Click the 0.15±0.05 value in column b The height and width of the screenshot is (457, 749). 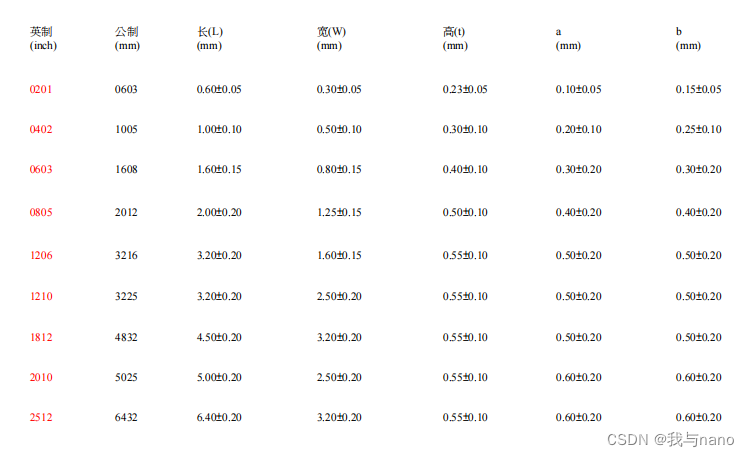tap(698, 90)
